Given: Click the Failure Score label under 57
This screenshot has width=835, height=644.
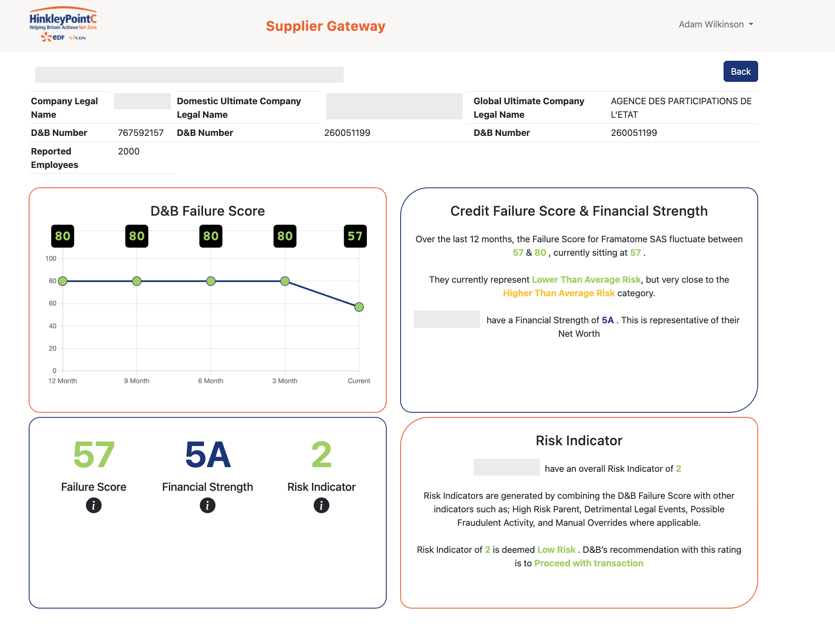Looking at the screenshot, I should coord(94,487).
